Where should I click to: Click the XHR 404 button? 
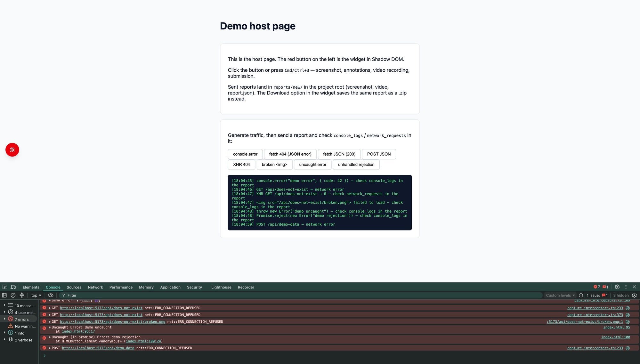(241, 165)
